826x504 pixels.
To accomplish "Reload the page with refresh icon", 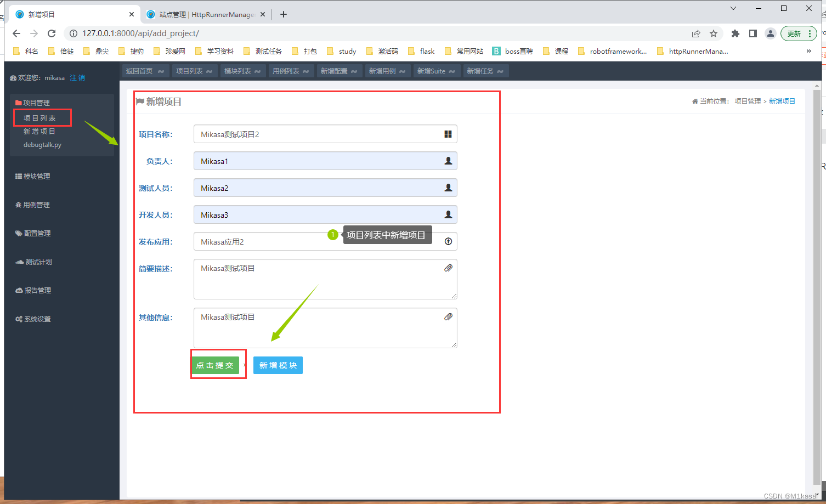I will tap(52, 33).
